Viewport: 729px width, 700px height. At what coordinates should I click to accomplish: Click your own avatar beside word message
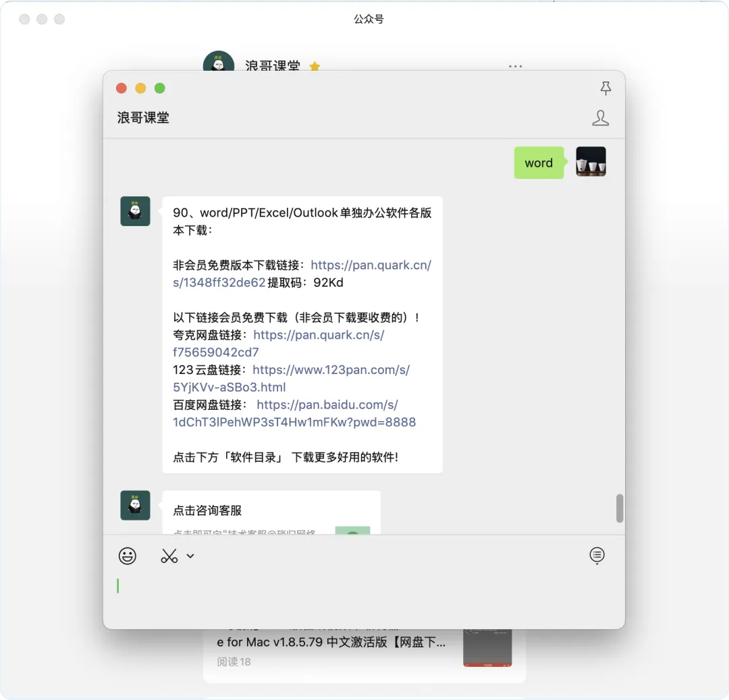(x=591, y=161)
